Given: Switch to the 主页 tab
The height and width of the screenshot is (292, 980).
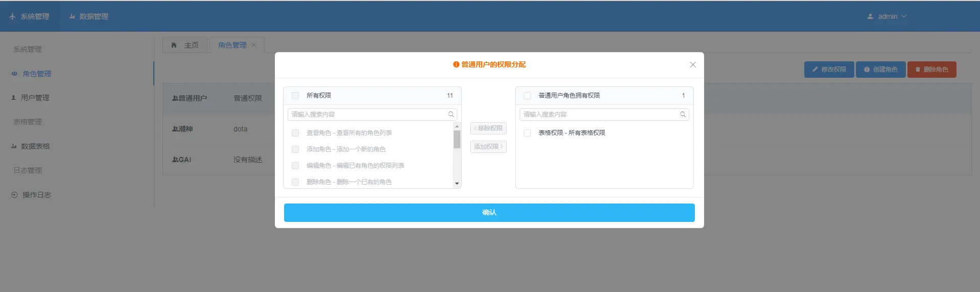Looking at the screenshot, I should click(x=185, y=45).
